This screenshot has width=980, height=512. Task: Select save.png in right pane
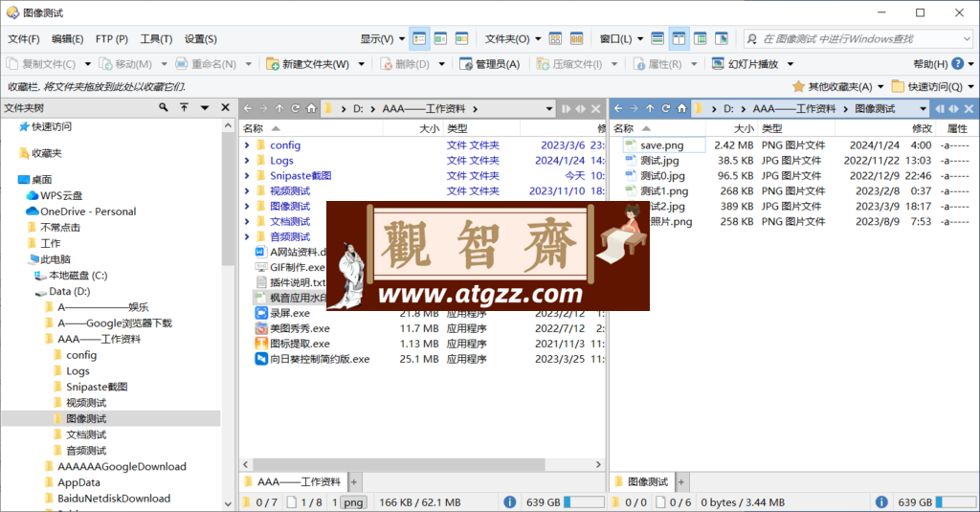click(662, 145)
